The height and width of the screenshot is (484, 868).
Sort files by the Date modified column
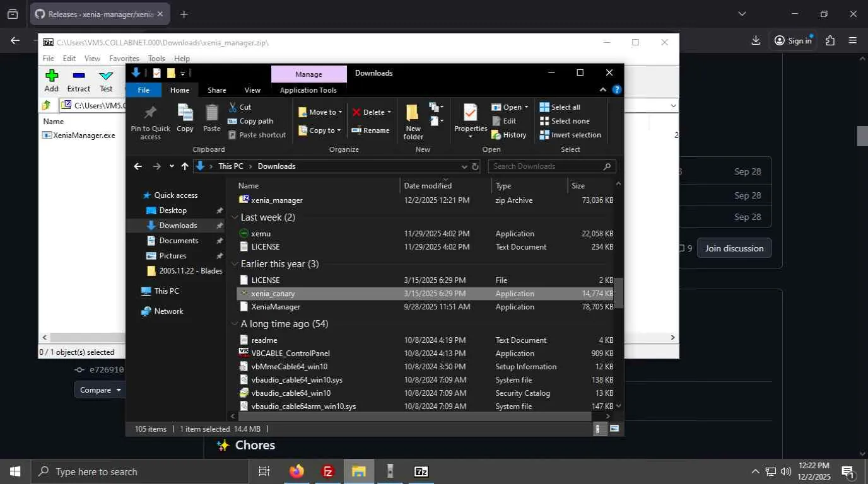[445, 186]
